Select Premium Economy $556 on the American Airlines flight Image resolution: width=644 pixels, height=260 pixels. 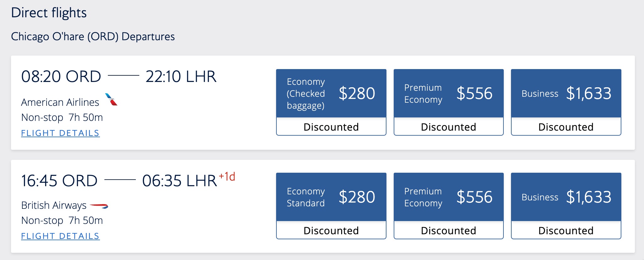[x=449, y=93]
